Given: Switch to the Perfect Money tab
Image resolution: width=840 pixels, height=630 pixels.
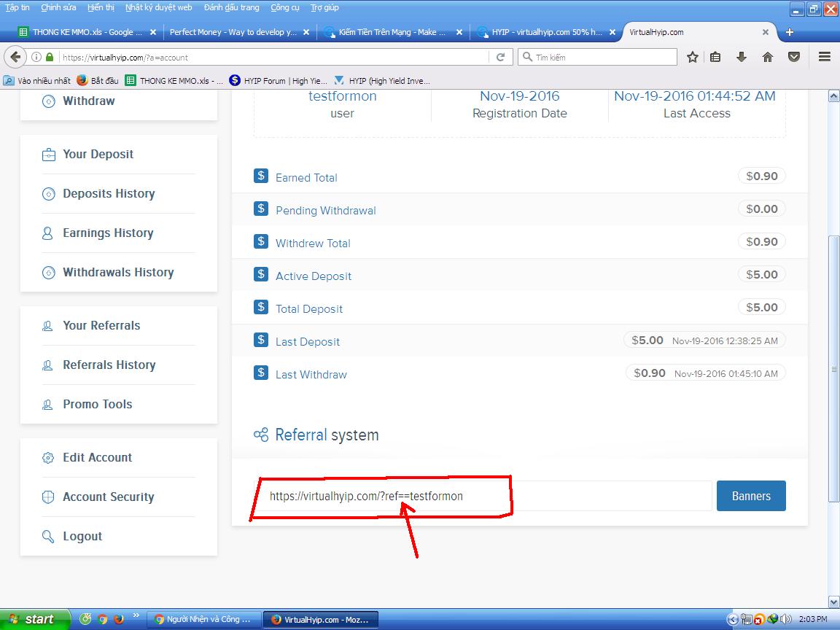Looking at the screenshot, I should 239,32.
